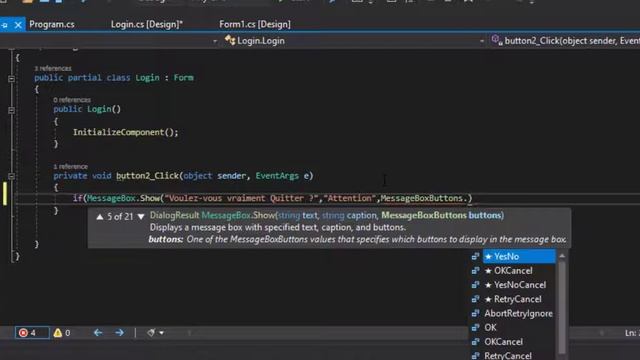Click the enum icon beside starred YesNoCancel
640x360 pixels.
coord(475,285)
